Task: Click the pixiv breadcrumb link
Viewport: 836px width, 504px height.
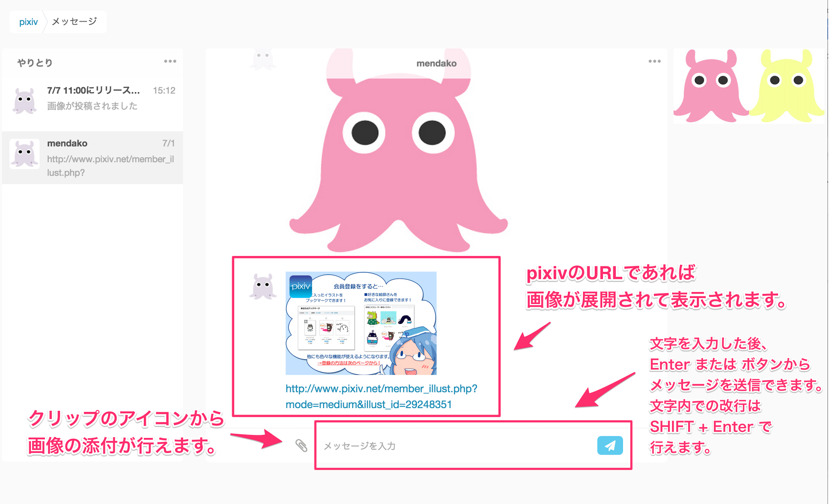Action: (28, 22)
